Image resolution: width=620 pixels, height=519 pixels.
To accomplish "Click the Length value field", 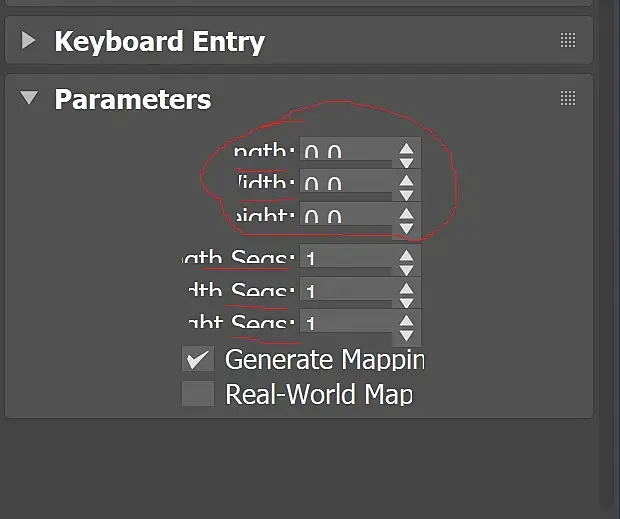I will point(345,152).
